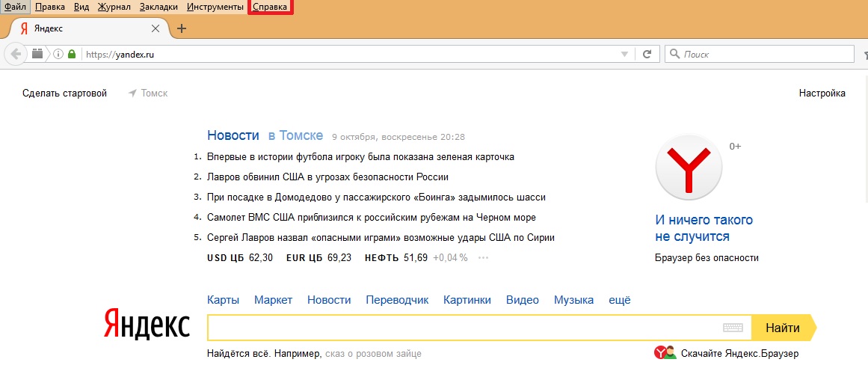Open Новости link above the search bar
This screenshot has height=380, width=868.
pos(329,300)
